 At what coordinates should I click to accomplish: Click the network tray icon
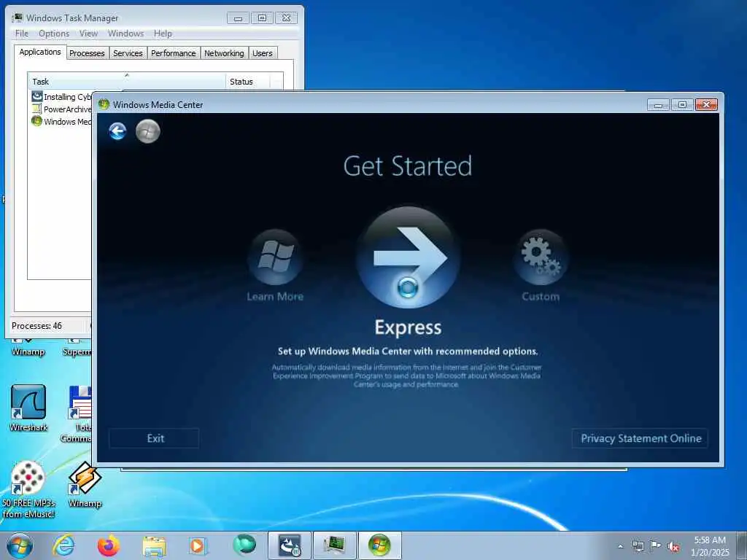(638, 546)
